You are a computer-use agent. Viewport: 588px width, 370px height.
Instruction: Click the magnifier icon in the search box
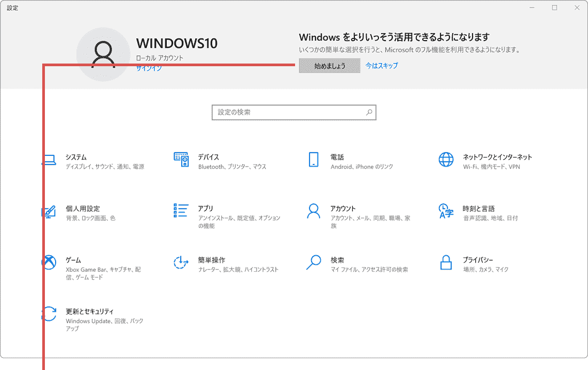(369, 112)
